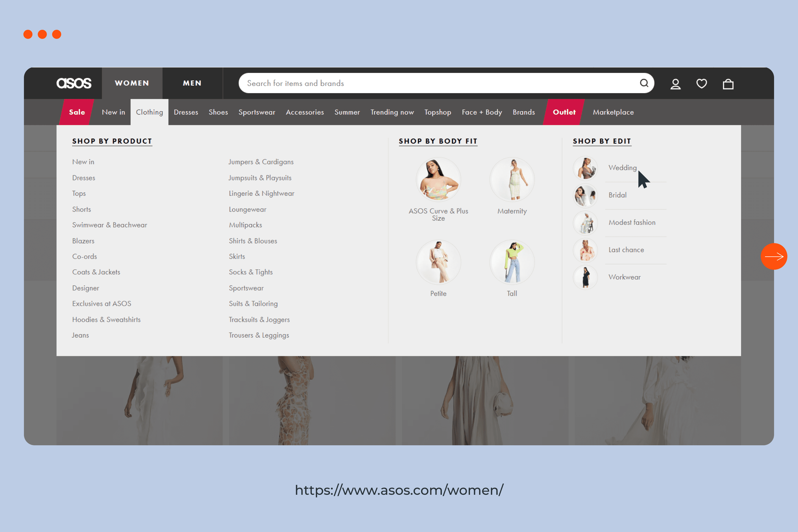The width and height of the screenshot is (798, 532).
Task: Open saved items heart icon
Action: coord(702,84)
